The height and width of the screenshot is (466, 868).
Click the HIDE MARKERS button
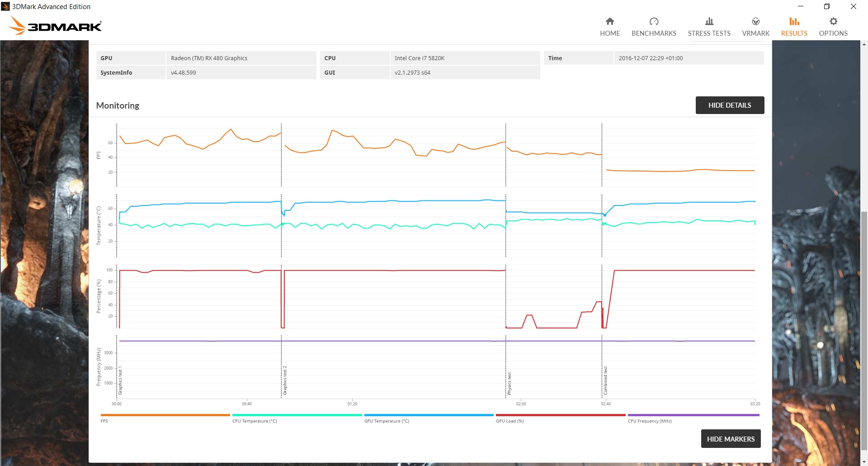pos(731,439)
